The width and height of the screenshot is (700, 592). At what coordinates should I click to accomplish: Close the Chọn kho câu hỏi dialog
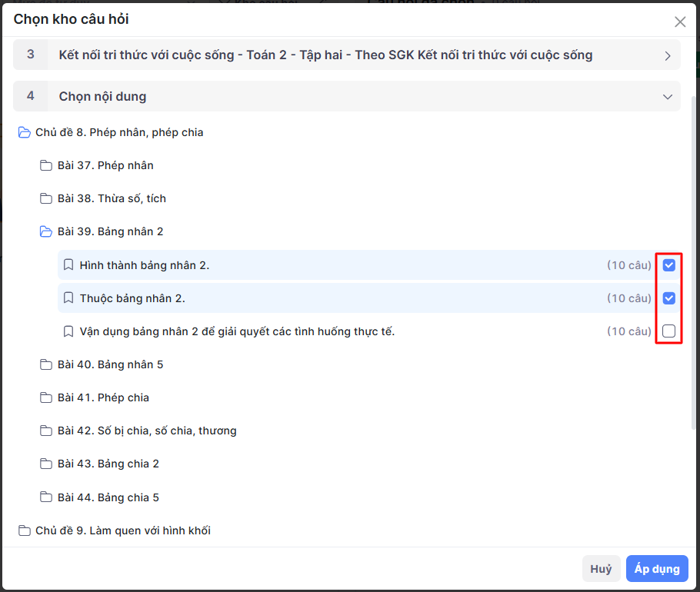(x=680, y=22)
